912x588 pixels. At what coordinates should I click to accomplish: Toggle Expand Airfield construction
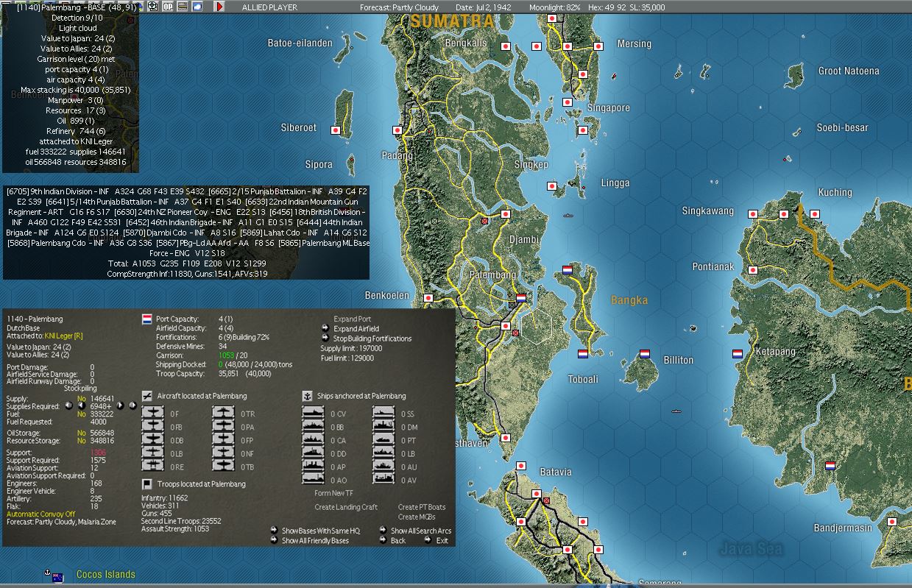tap(356, 329)
